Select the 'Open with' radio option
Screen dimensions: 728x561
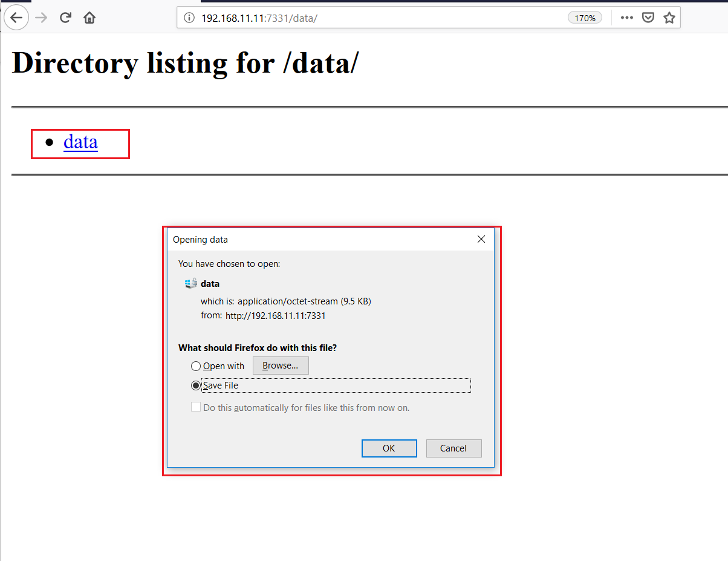pyautogui.click(x=196, y=366)
